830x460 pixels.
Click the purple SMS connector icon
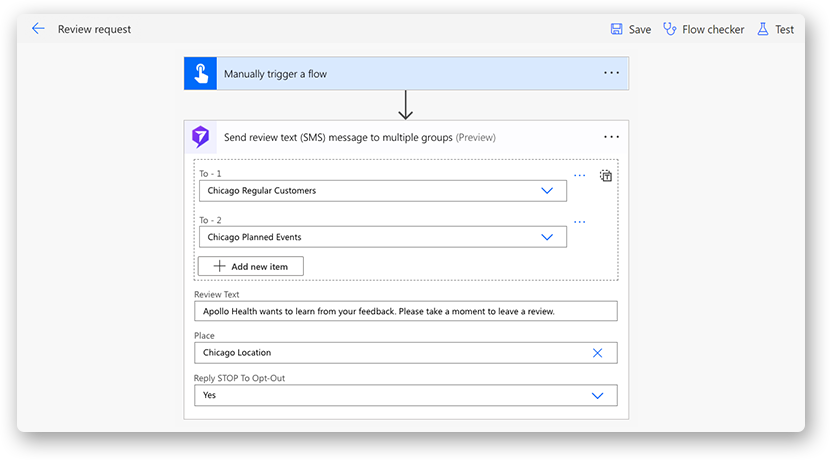click(x=200, y=137)
